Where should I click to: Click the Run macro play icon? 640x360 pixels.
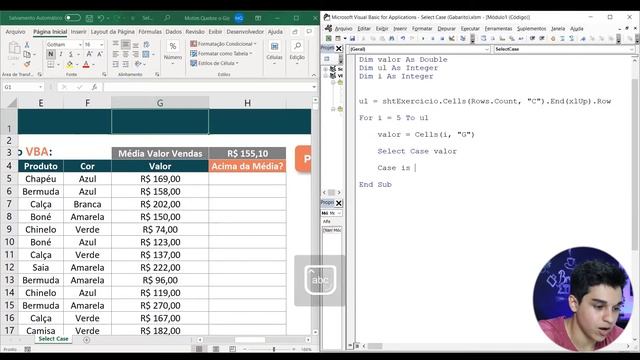click(x=423, y=38)
